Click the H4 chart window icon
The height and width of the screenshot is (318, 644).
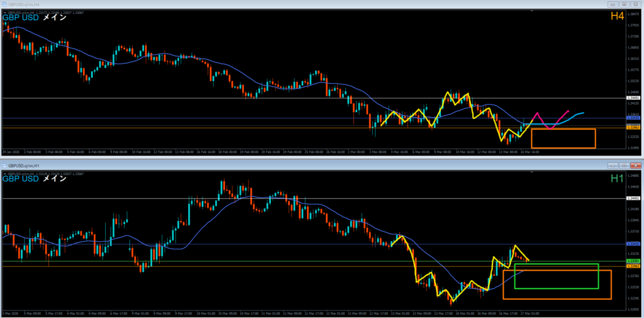[5, 3]
